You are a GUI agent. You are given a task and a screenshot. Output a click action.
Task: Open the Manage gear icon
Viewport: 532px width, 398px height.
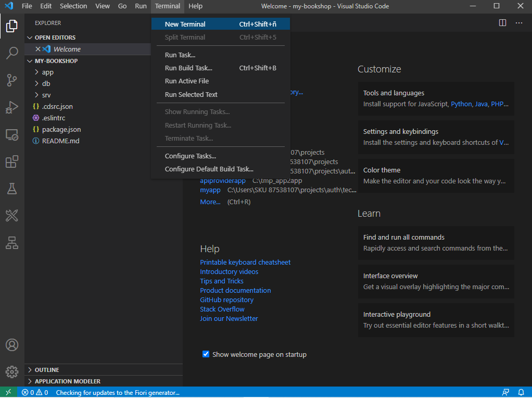tap(12, 371)
